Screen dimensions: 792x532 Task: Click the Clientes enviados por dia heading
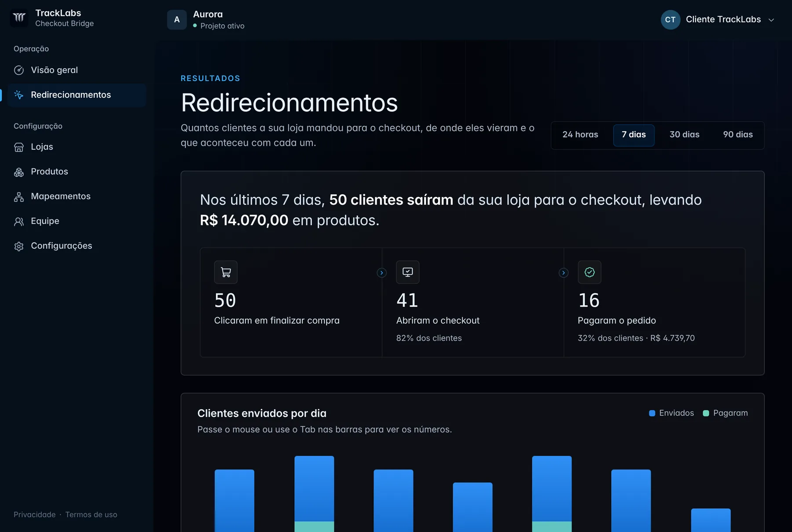point(262,413)
